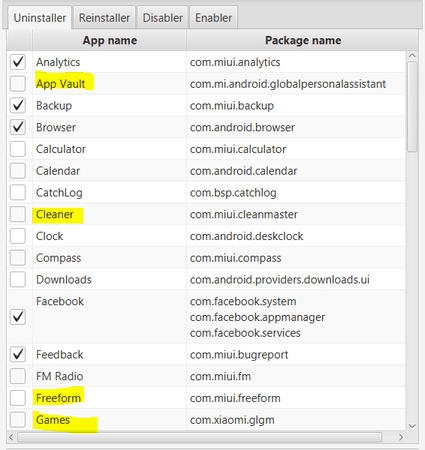
Task: Select the Cleaner app name
Action: pyautogui.click(x=55, y=214)
